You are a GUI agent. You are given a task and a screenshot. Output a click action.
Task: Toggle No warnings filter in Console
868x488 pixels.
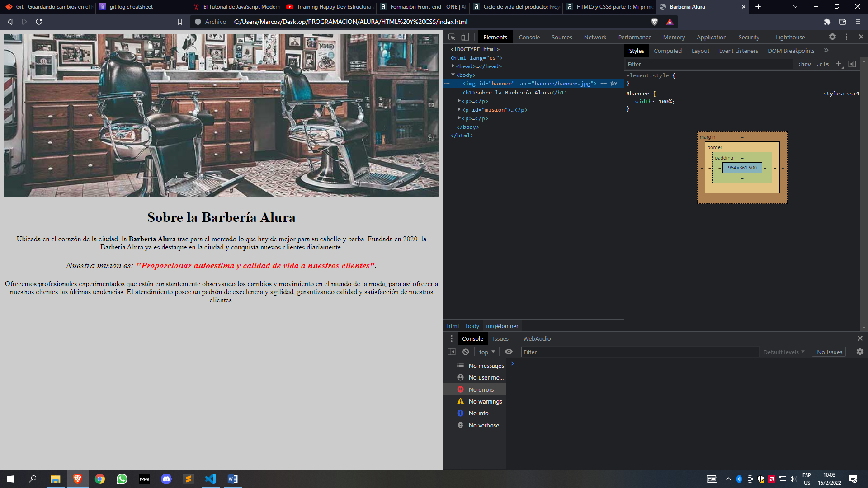(485, 401)
